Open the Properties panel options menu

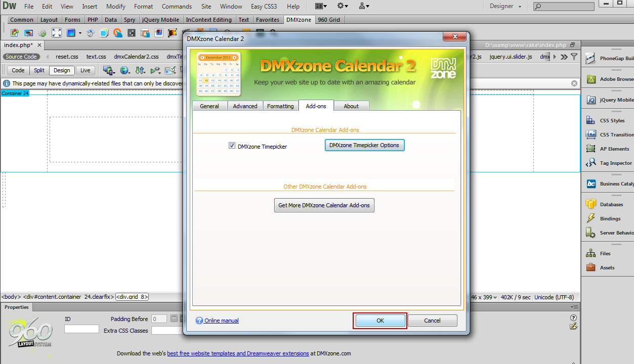point(574,307)
